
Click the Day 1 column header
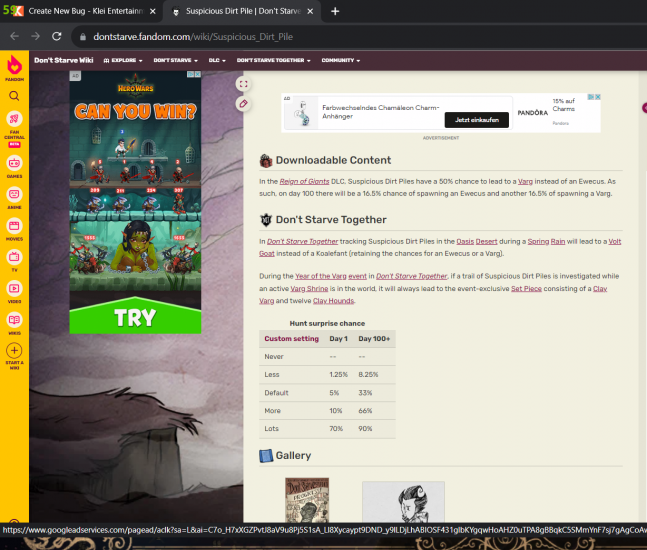click(x=338, y=339)
